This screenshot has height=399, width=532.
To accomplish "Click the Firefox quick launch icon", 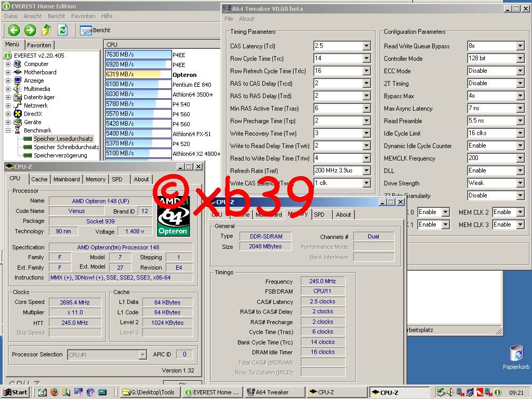I will point(54,392).
